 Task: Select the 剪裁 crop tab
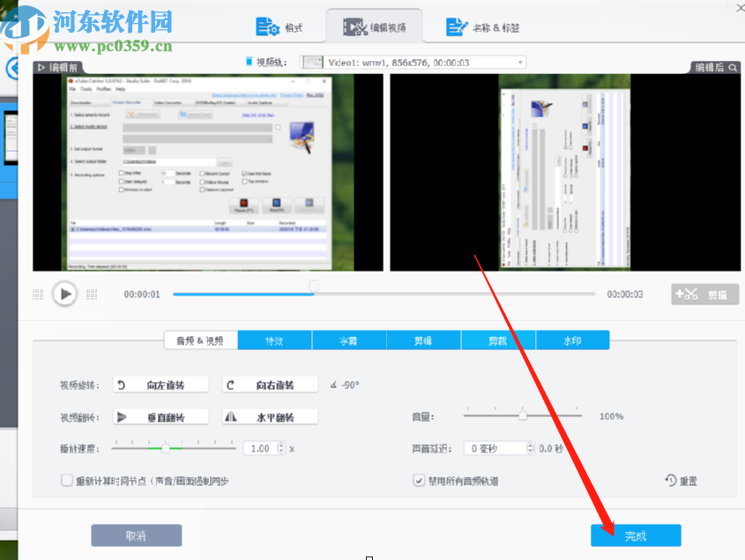pos(498,340)
